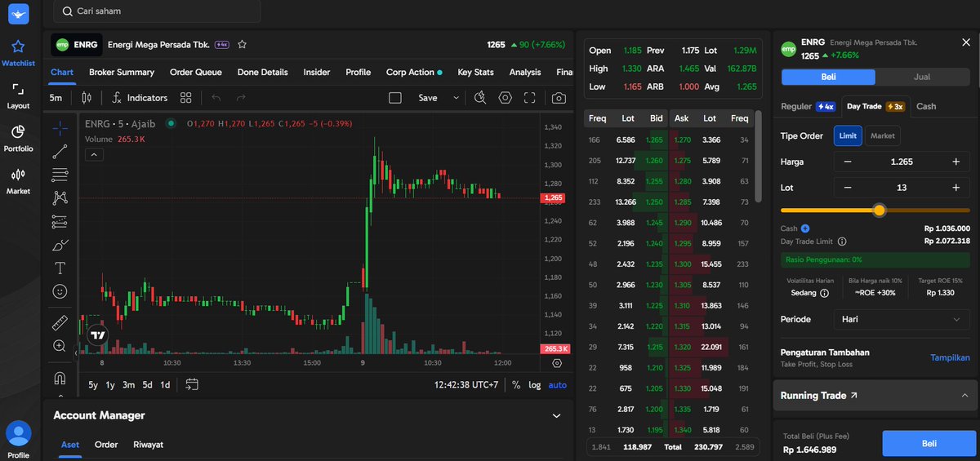Select the crosshair cursor tool
Screen dimensions: 980x461
pyautogui.click(x=60, y=128)
